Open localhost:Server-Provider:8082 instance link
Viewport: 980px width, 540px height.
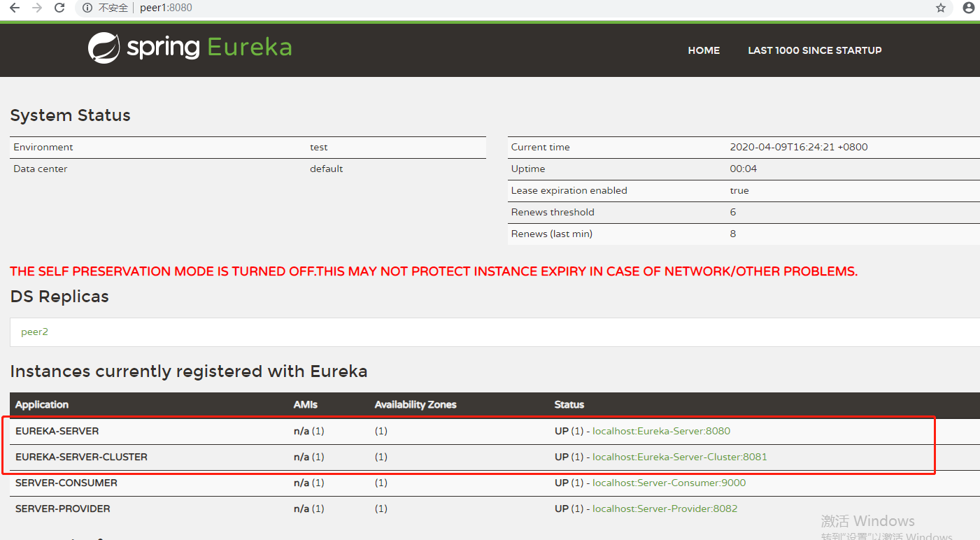(x=665, y=509)
